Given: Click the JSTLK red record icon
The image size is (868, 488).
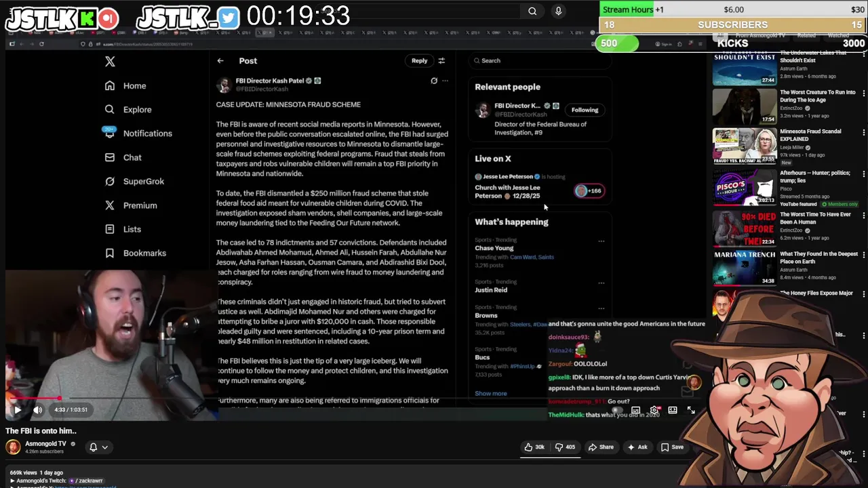Looking at the screenshot, I should [108, 19].
